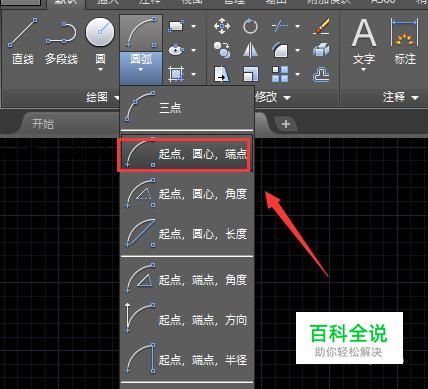Activate the Scale tool icon
This screenshot has height=389, width=428.
[251, 74]
